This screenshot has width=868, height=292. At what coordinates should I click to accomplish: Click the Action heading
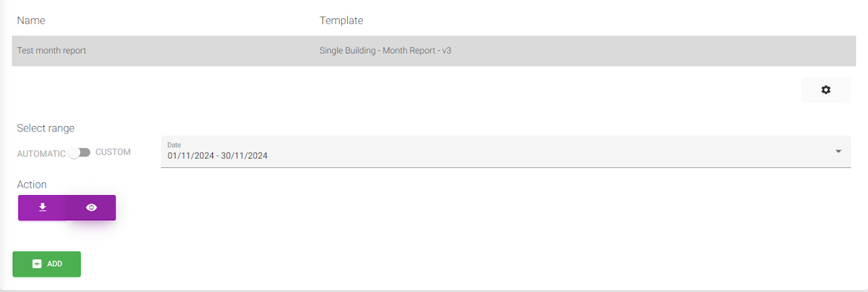pos(32,184)
